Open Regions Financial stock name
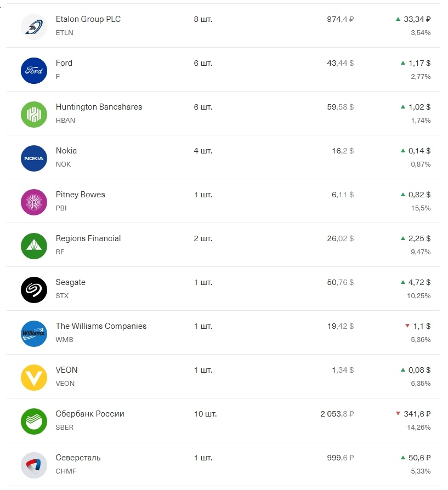 point(88,238)
